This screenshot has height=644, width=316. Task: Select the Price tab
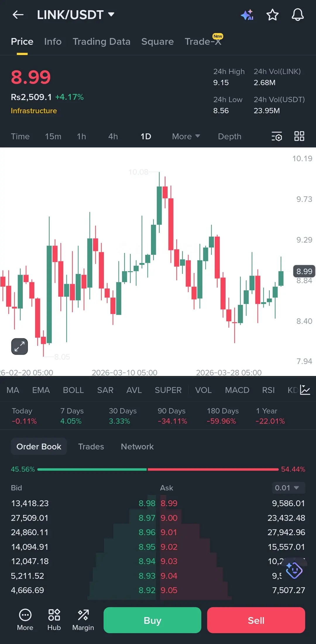tap(22, 42)
